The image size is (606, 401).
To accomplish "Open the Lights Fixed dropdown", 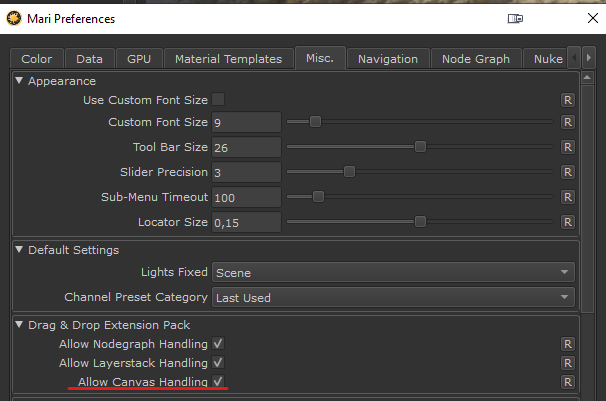I will tap(392, 272).
